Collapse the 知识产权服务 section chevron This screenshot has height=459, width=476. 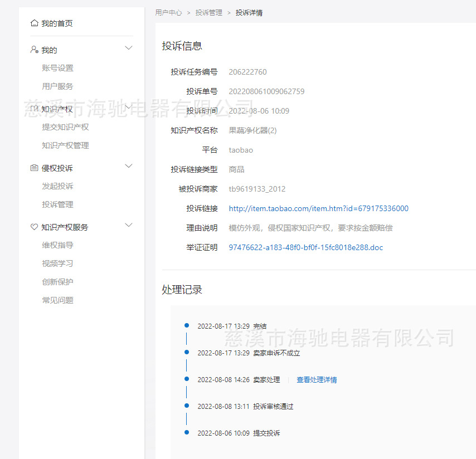pos(129,225)
